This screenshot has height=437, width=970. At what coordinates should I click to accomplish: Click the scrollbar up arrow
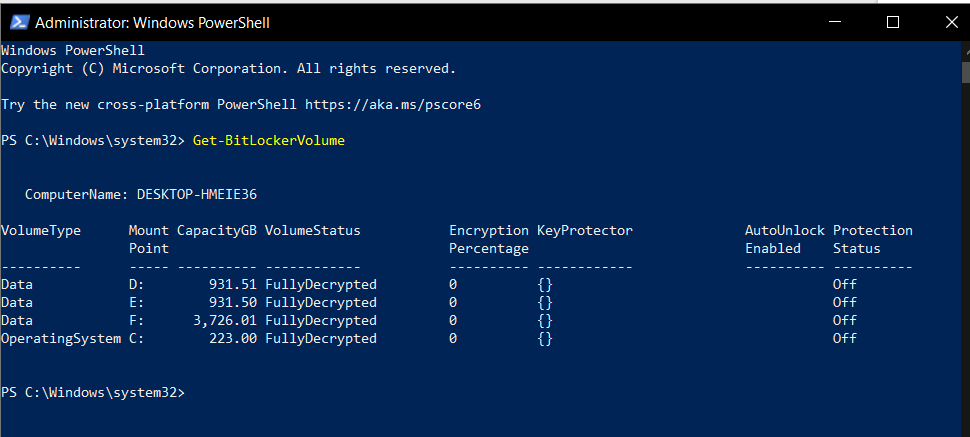pyautogui.click(x=966, y=51)
